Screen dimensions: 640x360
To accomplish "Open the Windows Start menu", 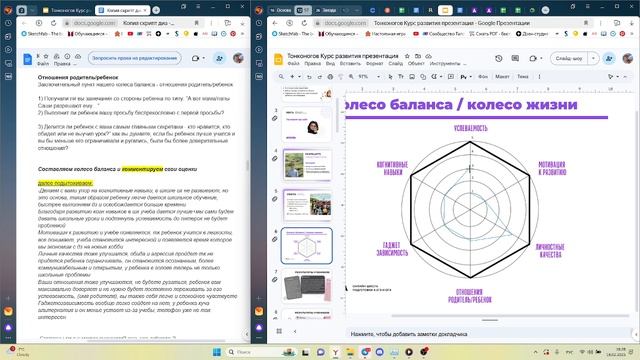I will [217, 352].
